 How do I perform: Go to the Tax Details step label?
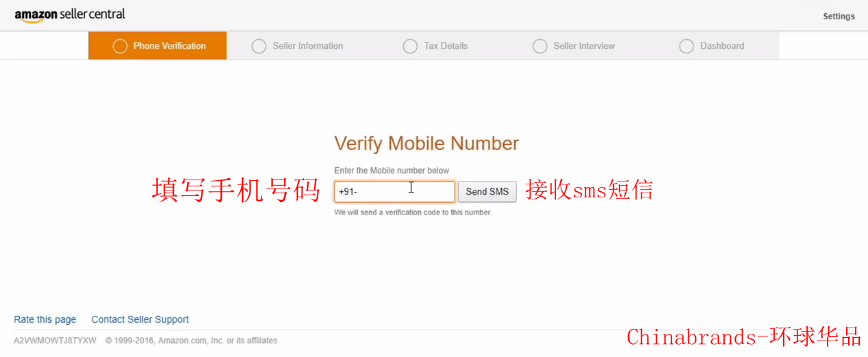tap(446, 46)
